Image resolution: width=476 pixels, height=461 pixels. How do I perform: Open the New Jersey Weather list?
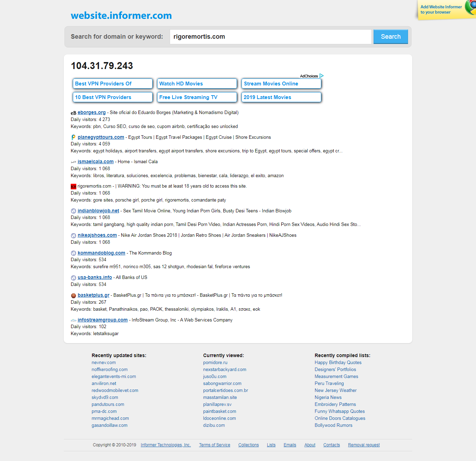click(x=336, y=391)
